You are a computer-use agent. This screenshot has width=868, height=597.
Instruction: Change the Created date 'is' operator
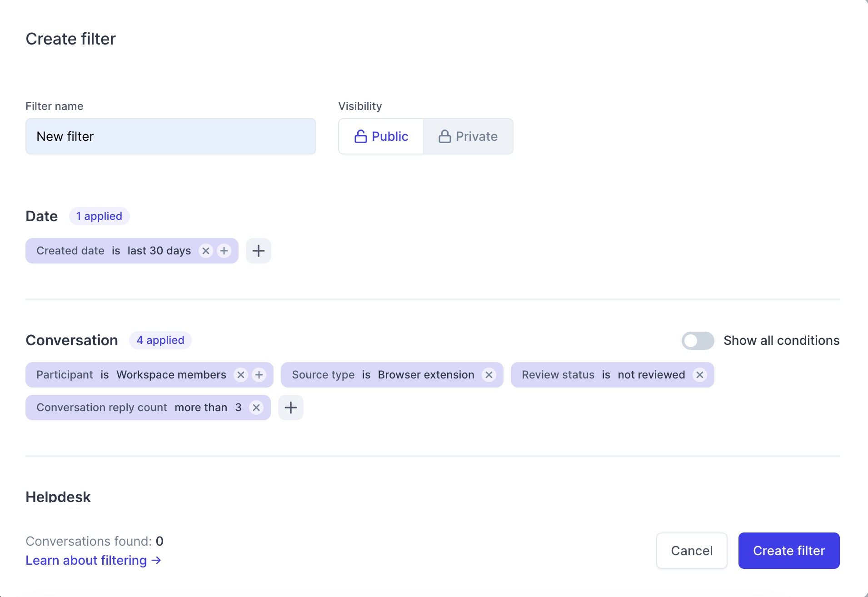pos(116,251)
